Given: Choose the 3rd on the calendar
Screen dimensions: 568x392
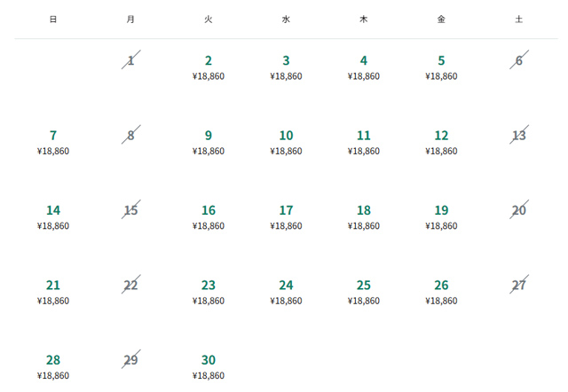Looking at the screenshot, I should click(286, 67).
